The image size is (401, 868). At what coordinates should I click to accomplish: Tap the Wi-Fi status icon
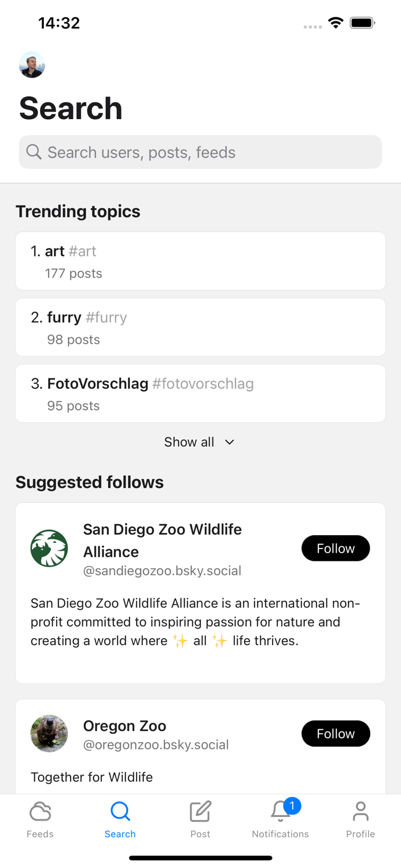pos(336,23)
